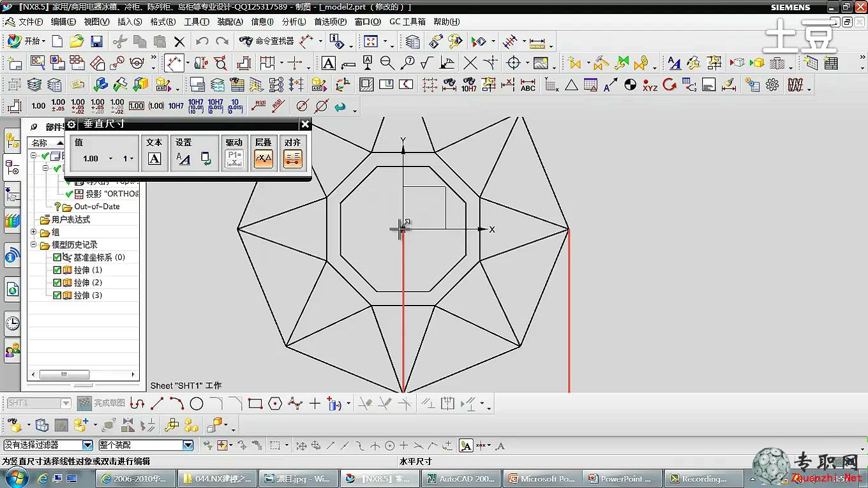Select the 1.00 ±.05 tolerance style
The width and height of the screenshot is (868, 488).
pos(58,106)
